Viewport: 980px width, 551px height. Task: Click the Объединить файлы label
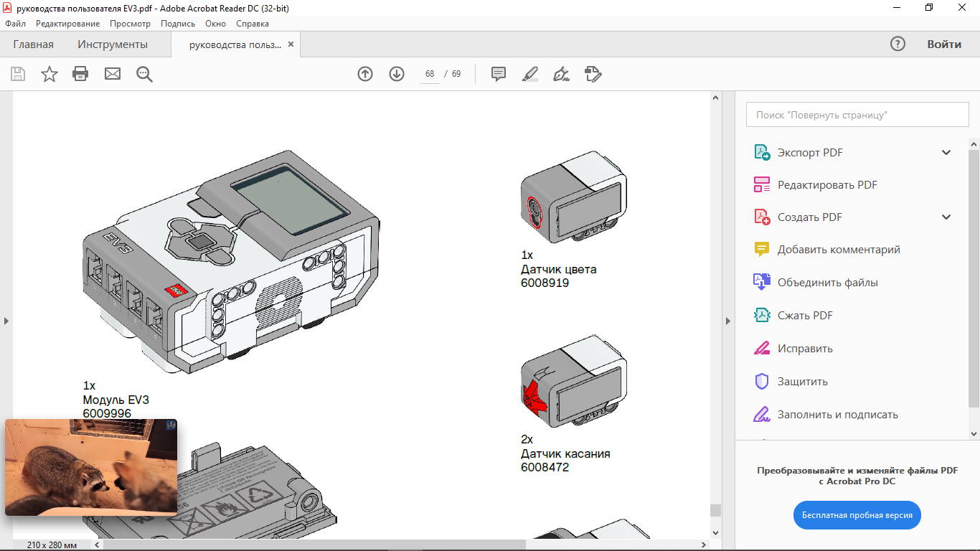[828, 283]
